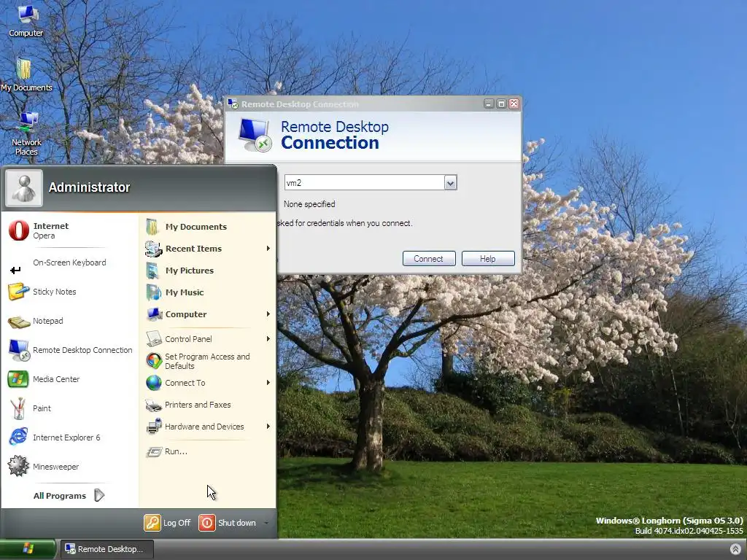Viewport: 747px width, 560px height.
Task: Launch the Internet Explorer 6 icon
Action: tap(18, 437)
